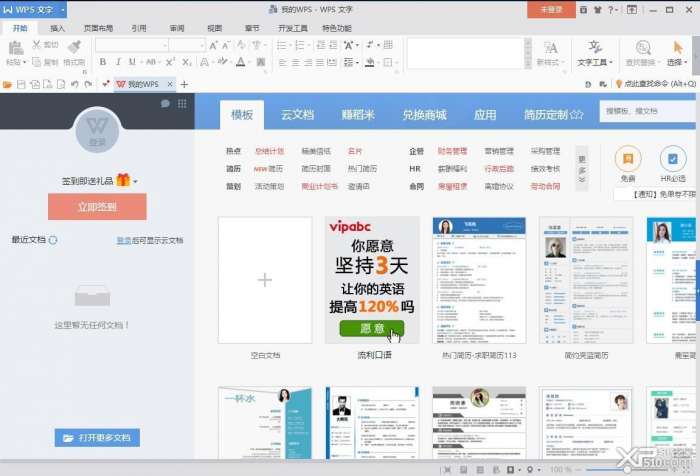The height and width of the screenshot is (476, 700).
Task: Click the justify alignment icon
Action: point(320,63)
